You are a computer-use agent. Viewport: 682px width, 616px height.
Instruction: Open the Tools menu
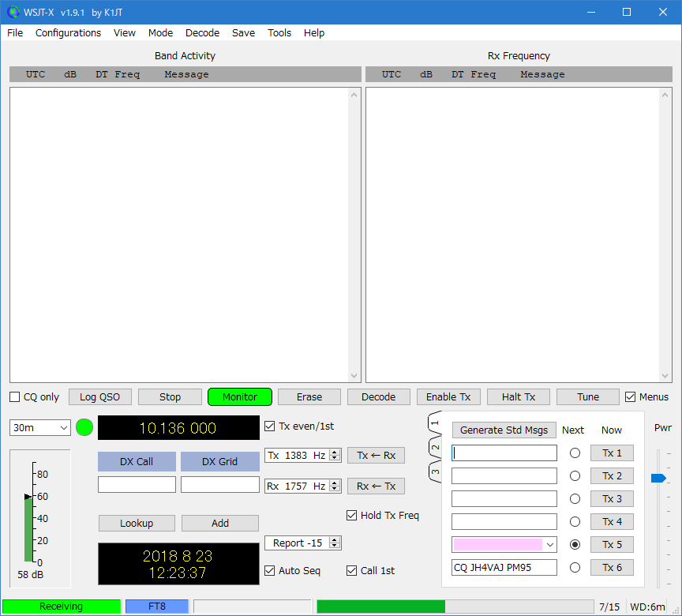(x=279, y=33)
